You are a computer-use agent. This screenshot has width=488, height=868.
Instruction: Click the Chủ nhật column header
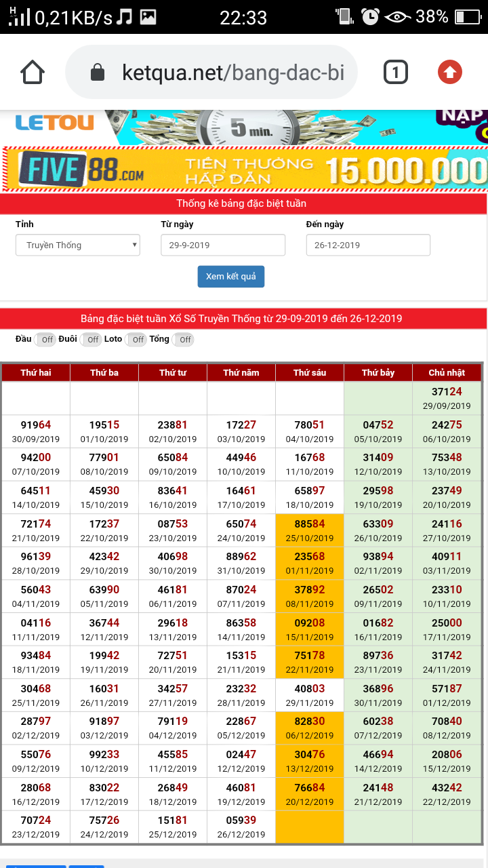[447, 373]
